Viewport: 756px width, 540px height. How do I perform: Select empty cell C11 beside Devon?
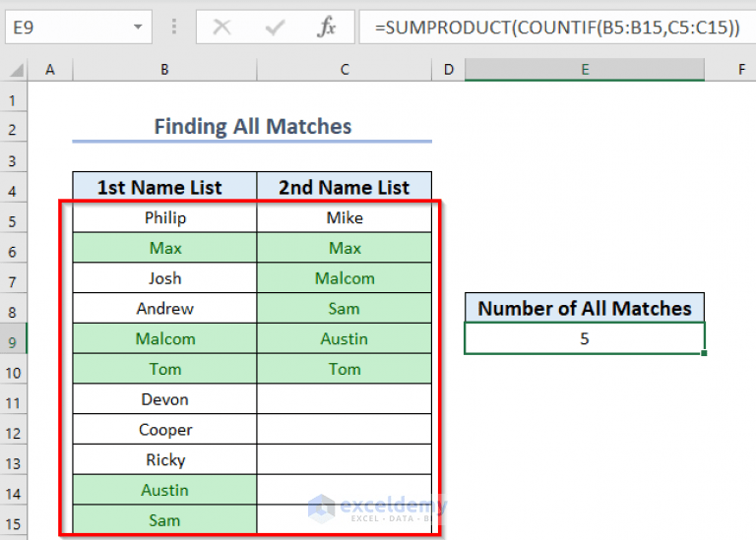[345, 399]
